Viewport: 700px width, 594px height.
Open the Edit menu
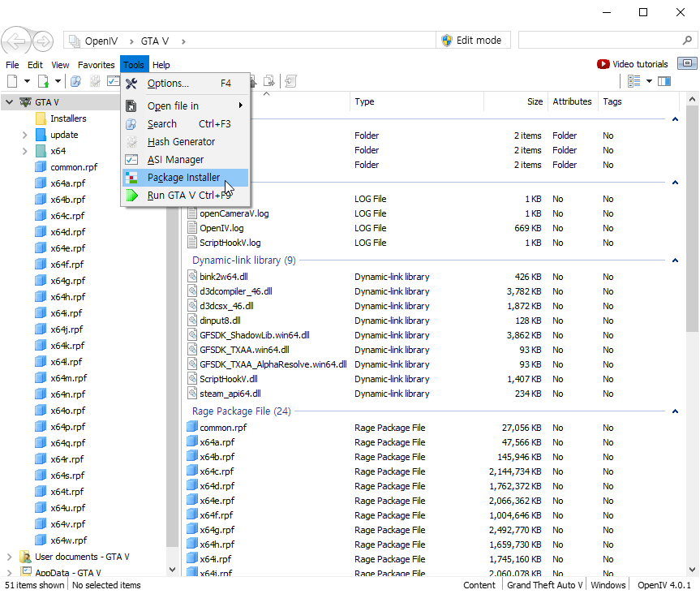(35, 65)
